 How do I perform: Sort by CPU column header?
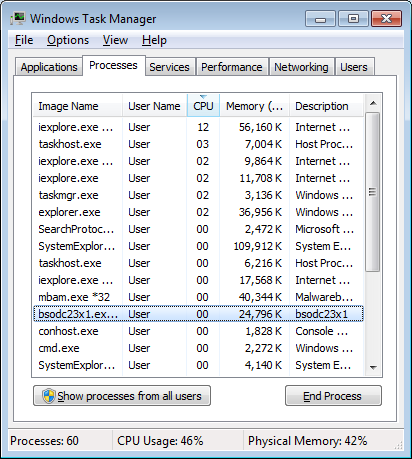(x=203, y=106)
